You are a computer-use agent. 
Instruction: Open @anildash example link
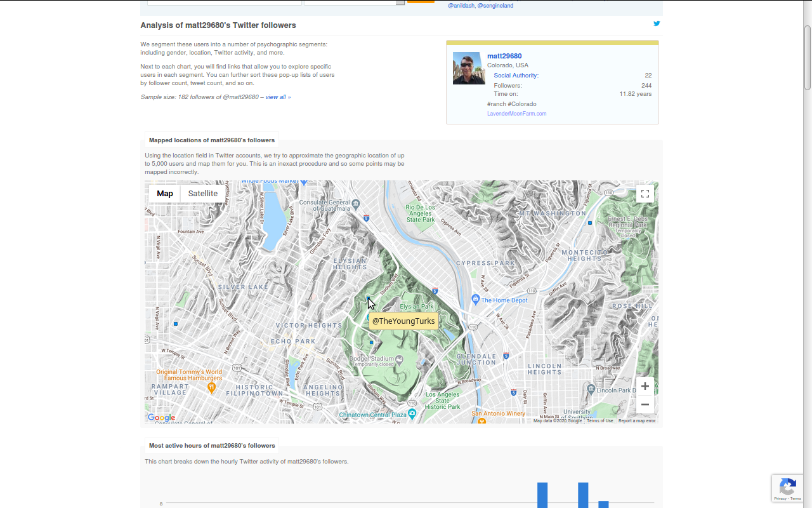coord(461,6)
